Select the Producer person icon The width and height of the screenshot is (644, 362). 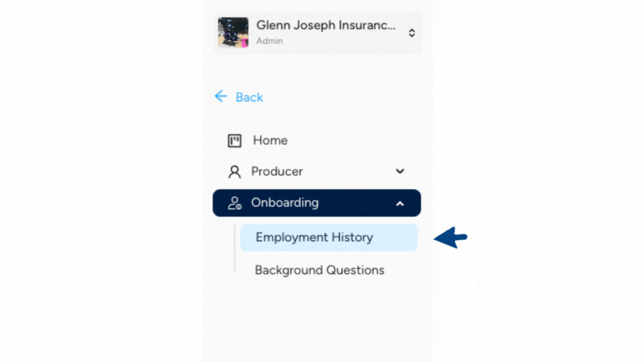(235, 172)
